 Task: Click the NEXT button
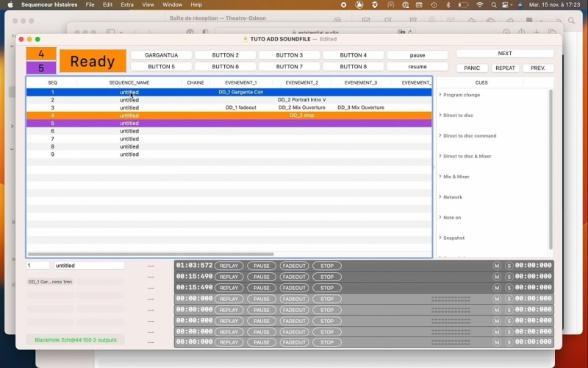tap(505, 53)
